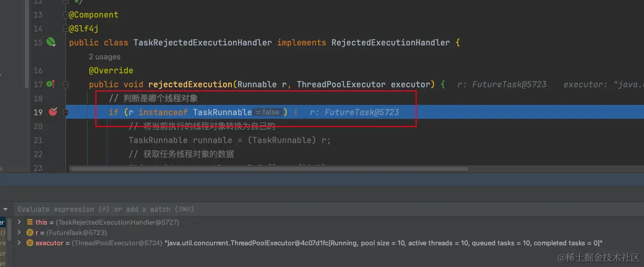Click the parameter icon beside variable r
644x267 pixels.
30,232
